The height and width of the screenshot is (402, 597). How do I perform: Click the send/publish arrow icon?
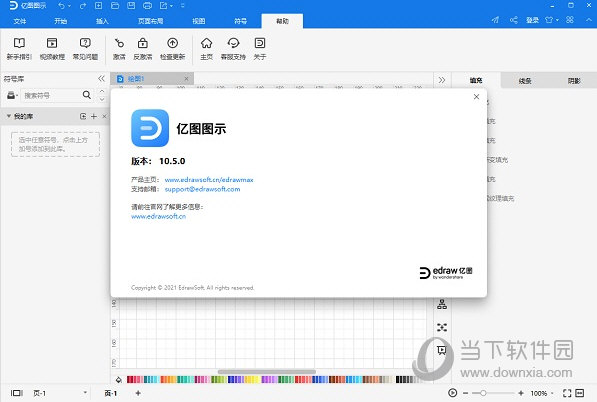[495, 20]
